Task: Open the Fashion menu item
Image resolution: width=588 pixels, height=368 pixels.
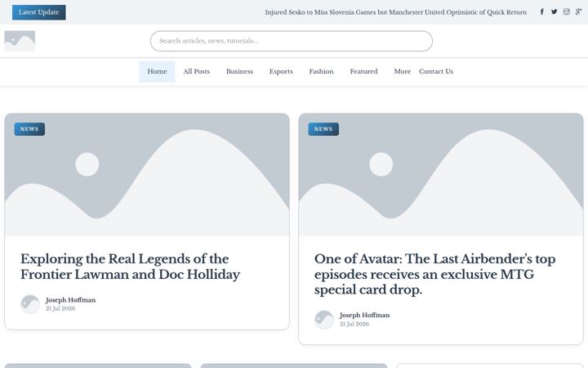Action: click(x=322, y=71)
